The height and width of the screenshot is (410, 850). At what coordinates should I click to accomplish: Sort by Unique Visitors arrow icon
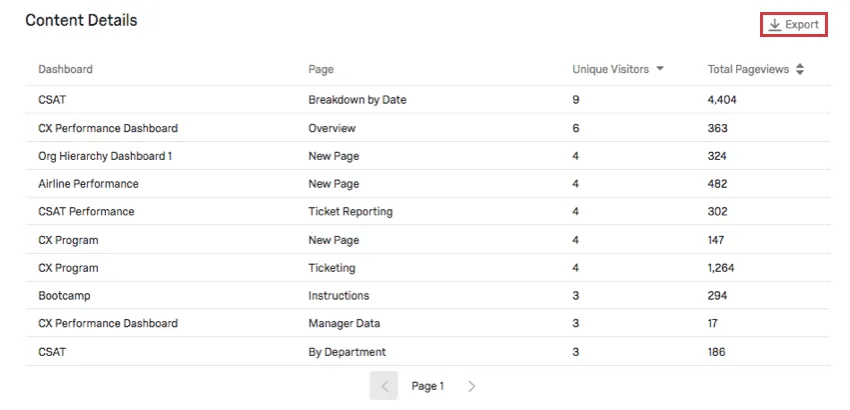click(660, 69)
